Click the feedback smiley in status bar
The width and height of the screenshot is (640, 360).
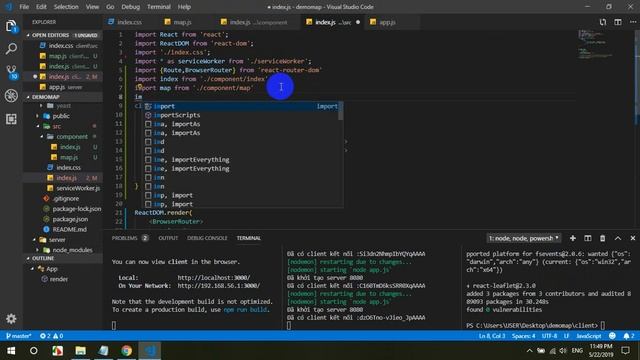(x=612, y=336)
